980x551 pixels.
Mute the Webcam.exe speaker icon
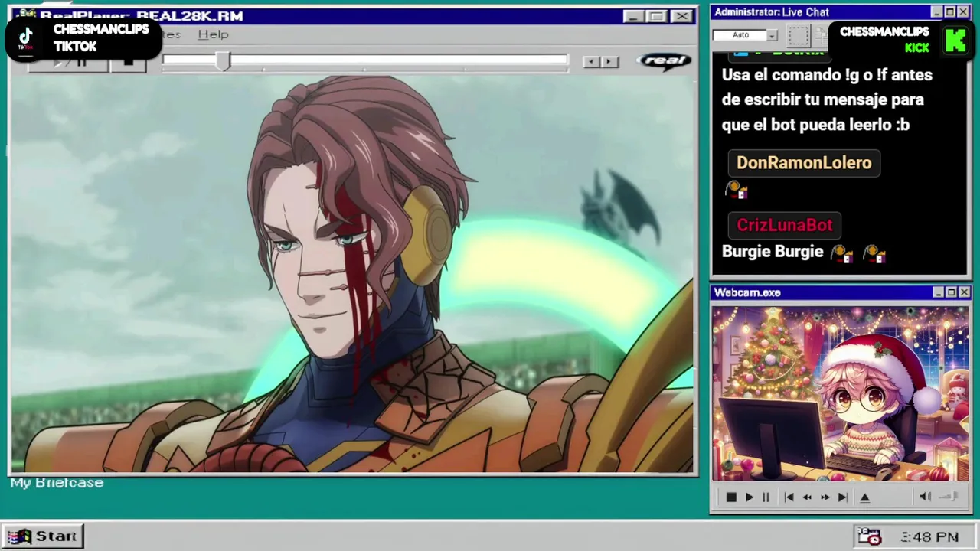pyautogui.click(x=925, y=497)
